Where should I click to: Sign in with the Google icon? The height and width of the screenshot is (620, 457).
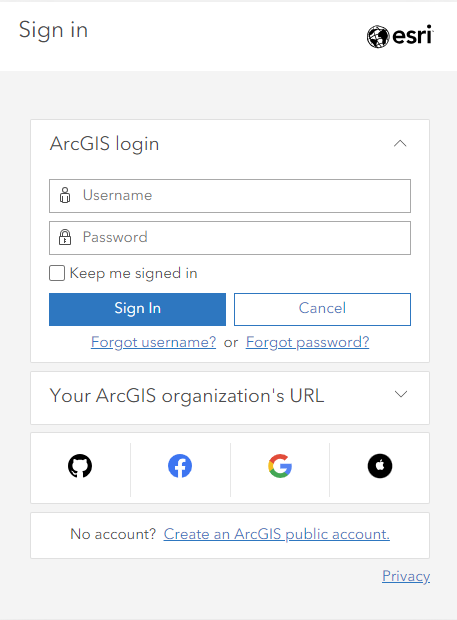[x=280, y=466]
